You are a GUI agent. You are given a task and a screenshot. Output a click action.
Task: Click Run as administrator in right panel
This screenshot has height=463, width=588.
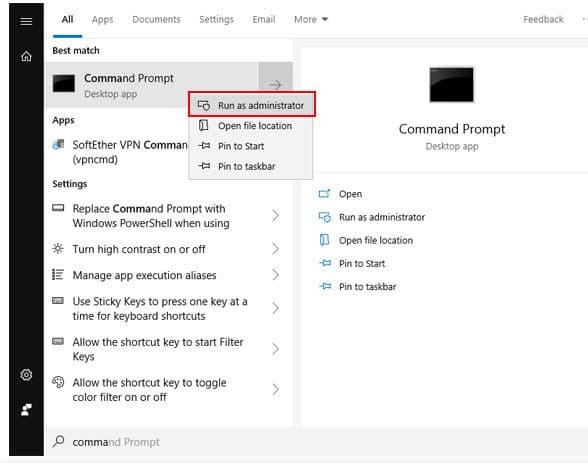[x=382, y=217]
